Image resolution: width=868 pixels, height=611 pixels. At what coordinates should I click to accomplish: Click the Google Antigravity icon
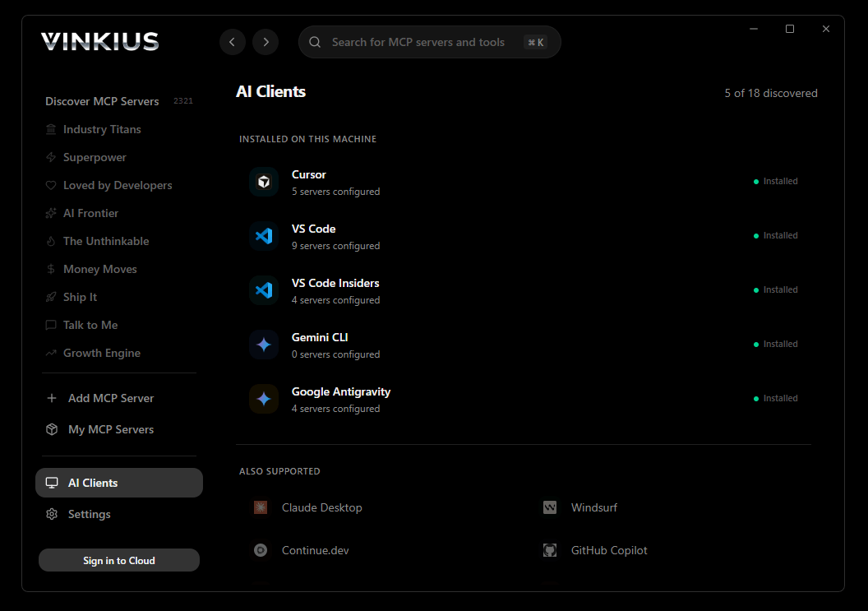coord(264,399)
